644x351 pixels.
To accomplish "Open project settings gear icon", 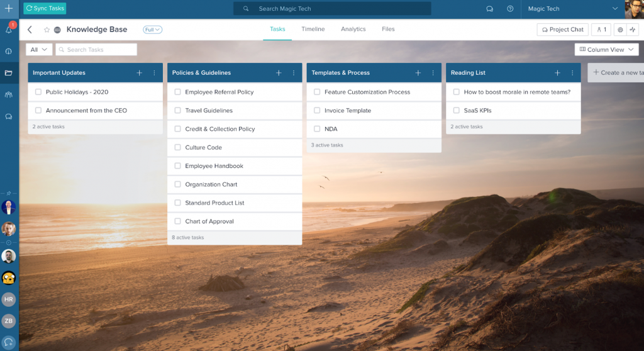I will [x=620, y=30].
